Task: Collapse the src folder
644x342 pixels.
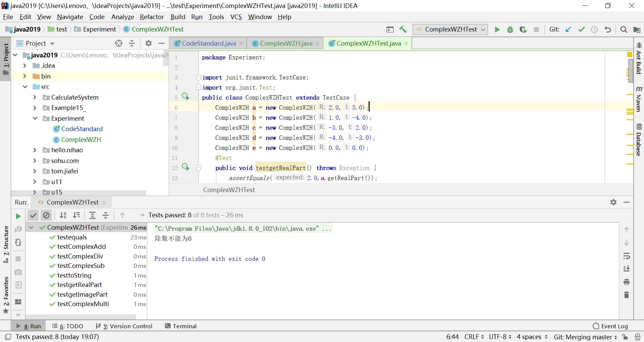Action: (x=25, y=87)
